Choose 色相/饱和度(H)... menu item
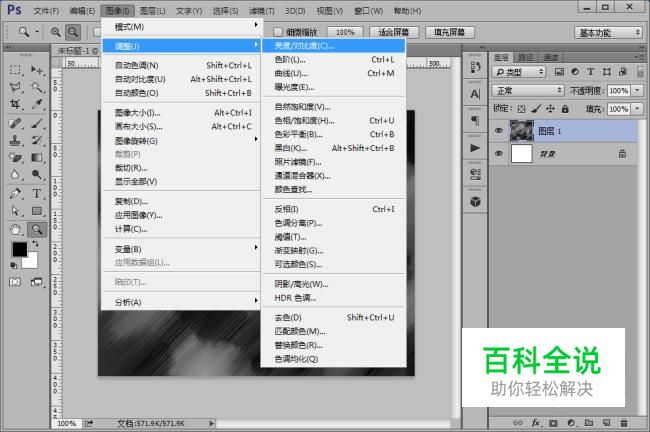 point(334,120)
